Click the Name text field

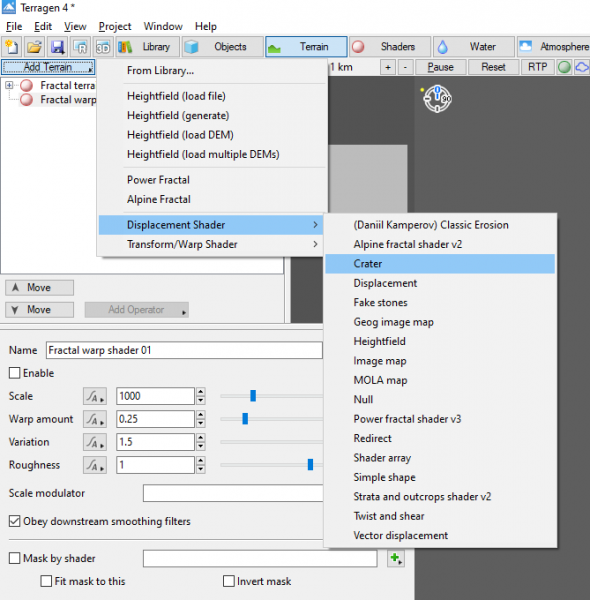(x=184, y=350)
